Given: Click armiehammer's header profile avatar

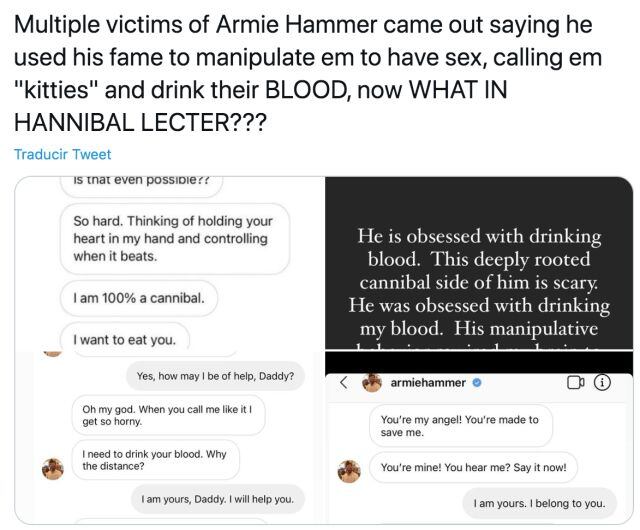Looking at the screenshot, I should 372,383.
